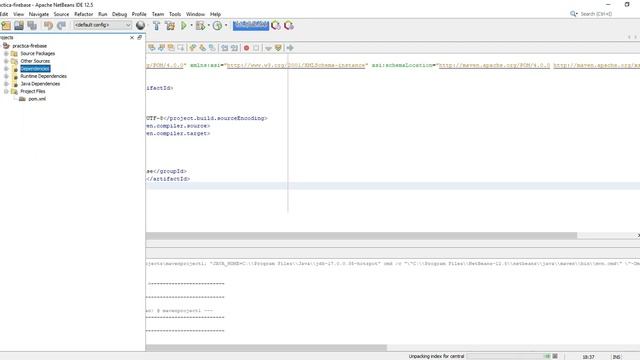Collapse the Project Files node
Image resolution: width=640 pixels, height=360 pixels.
pyautogui.click(x=6, y=91)
